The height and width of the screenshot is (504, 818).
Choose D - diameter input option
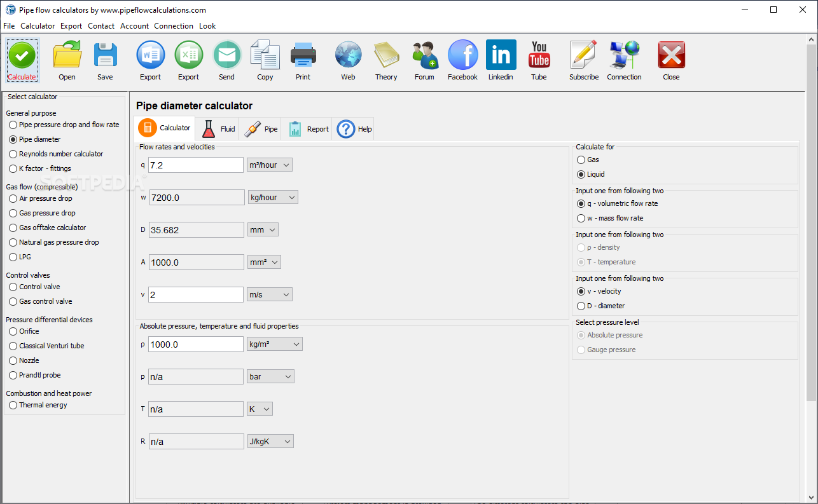click(x=600, y=306)
